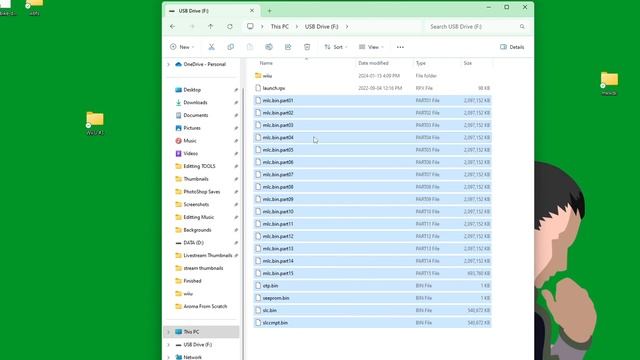Click the Delete trash icon
640x360 pixels.
point(307,47)
